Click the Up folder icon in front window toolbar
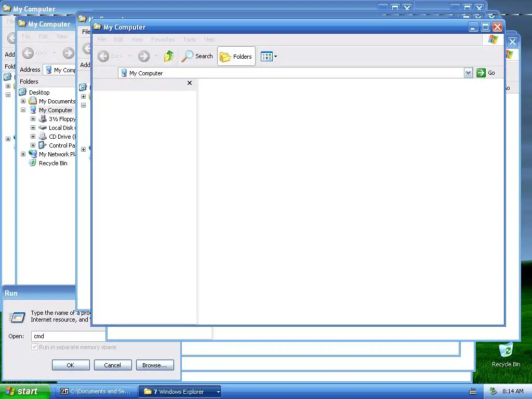 pyautogui.click(x=169, y=56)
